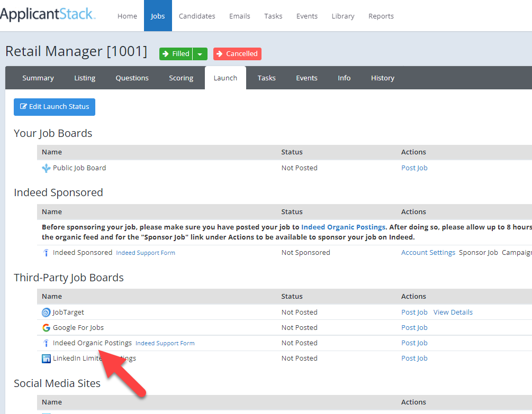Click the LinkedIn logo icon
Viewport: 532px width, 414px height.
(x=46, y=358)
